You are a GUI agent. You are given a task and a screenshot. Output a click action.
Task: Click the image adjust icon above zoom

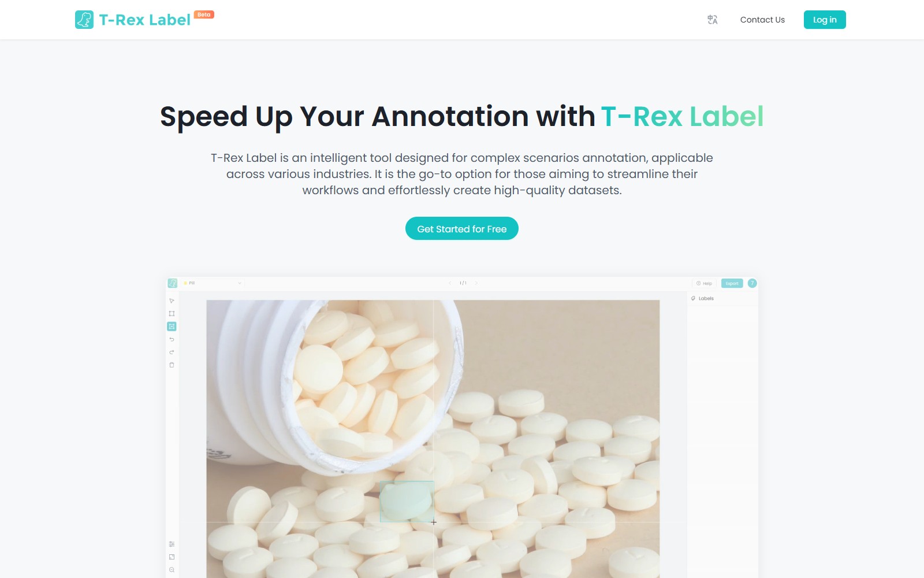(x=172, y=557)
